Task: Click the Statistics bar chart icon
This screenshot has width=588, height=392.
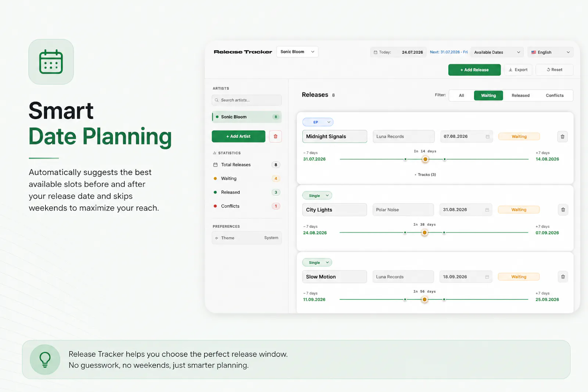Action: tap(215, 153)
